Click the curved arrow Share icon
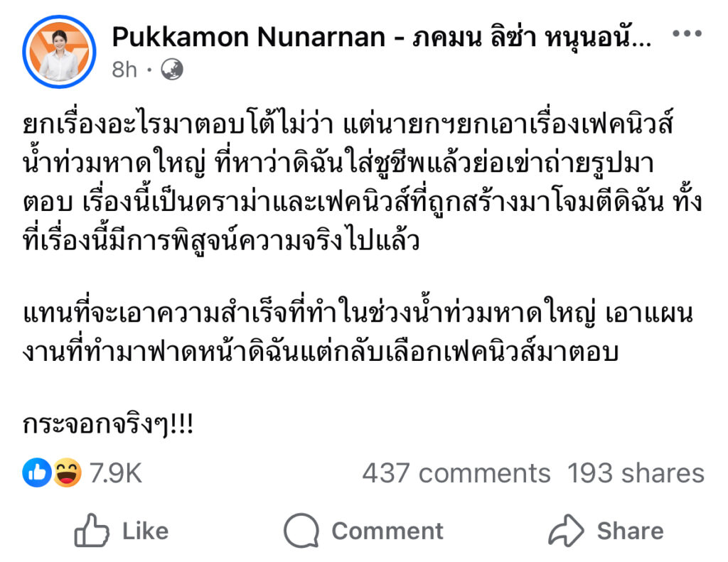 click(566, 531)
